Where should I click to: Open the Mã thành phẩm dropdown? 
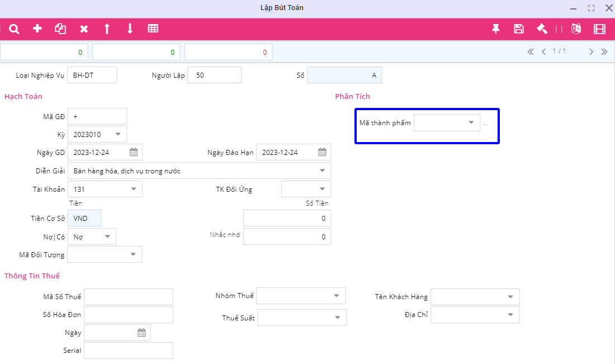pos(471,122)
